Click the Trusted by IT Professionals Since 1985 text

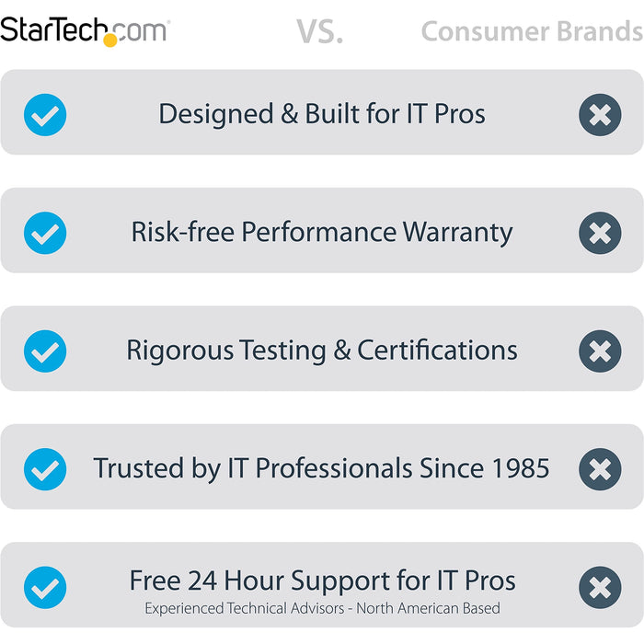point(322,468)
